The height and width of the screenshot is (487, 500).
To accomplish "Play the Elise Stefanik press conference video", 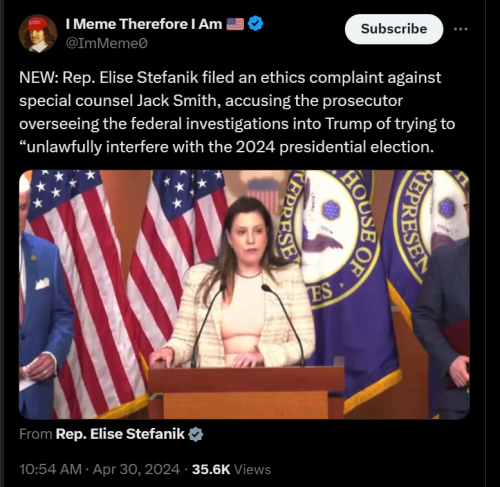I will coord(244,294).
